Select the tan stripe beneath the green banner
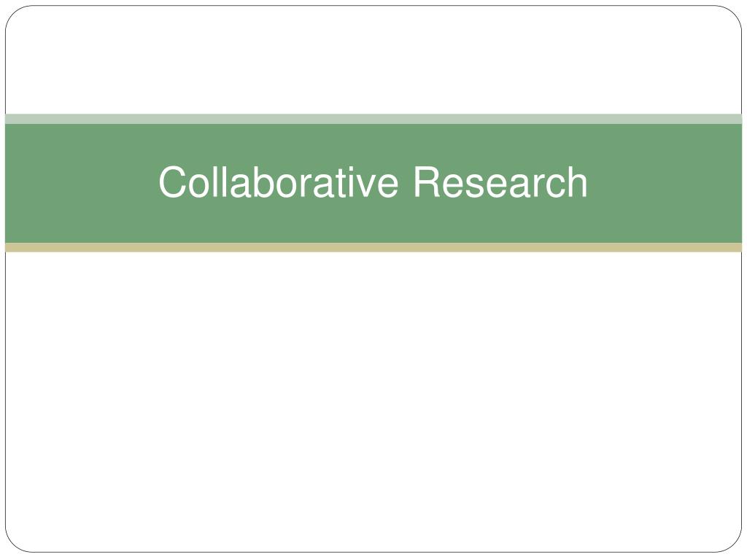The width and height of the screenshot is (747, 560). click(373, 247)
